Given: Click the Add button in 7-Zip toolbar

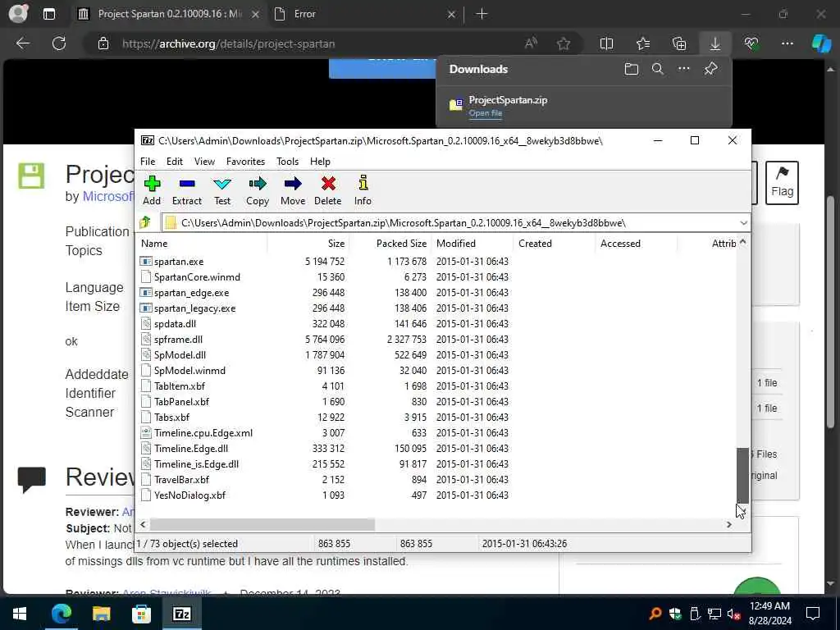Looking at the screenshot, I should point(152,190).
